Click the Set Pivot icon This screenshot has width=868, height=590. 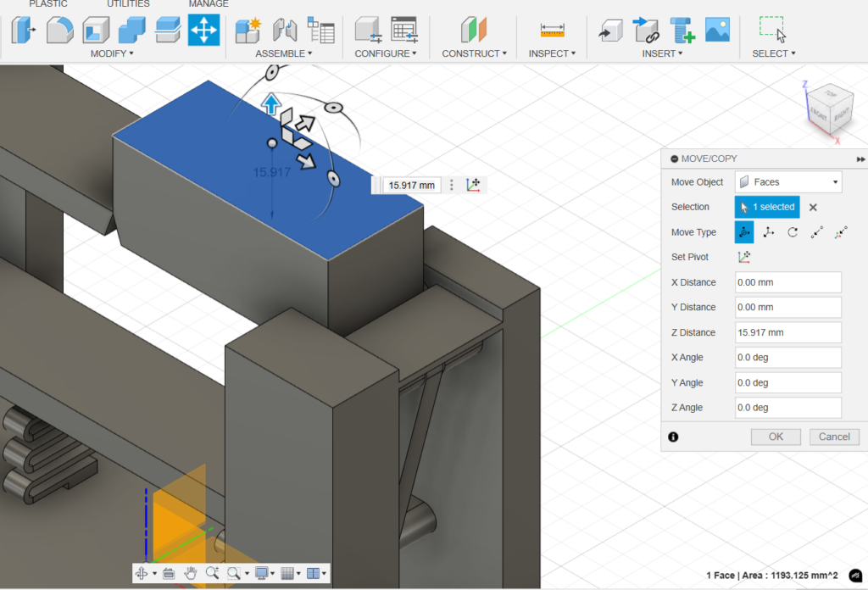coord(744,257)
